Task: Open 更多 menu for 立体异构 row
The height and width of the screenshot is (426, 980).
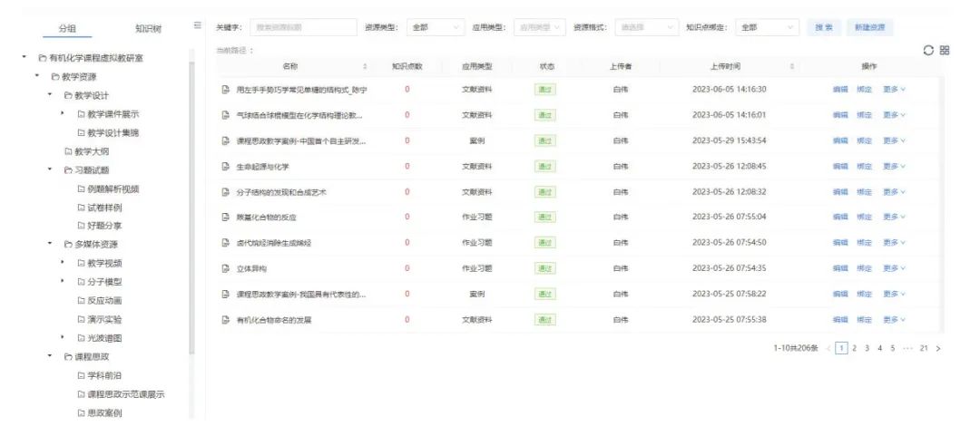Action: (x=894, y=268)
